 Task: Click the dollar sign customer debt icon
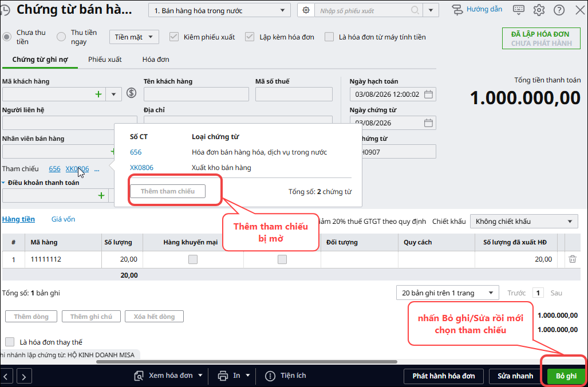(131, 93)
